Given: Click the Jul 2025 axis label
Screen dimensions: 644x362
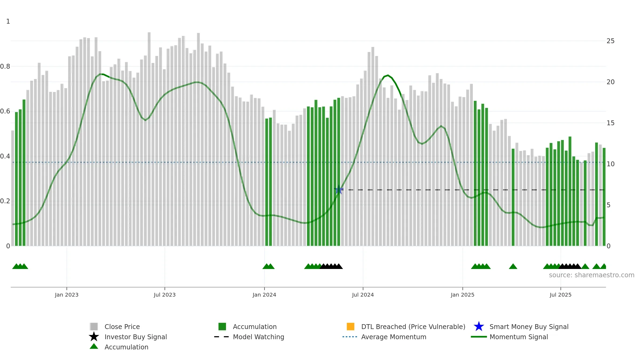Looking at the screenshot, I should (561, 295).
